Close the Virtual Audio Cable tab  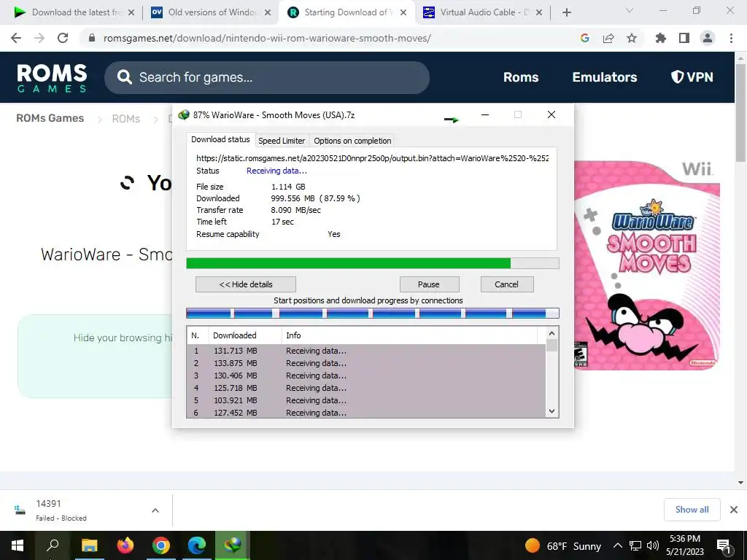[539, 12]
